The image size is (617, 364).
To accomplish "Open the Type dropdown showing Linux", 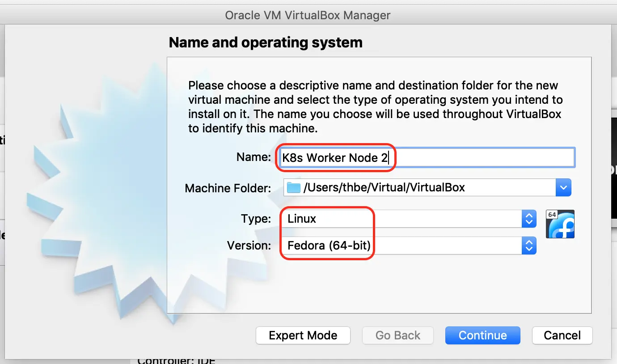I will [x=402, y=219].
